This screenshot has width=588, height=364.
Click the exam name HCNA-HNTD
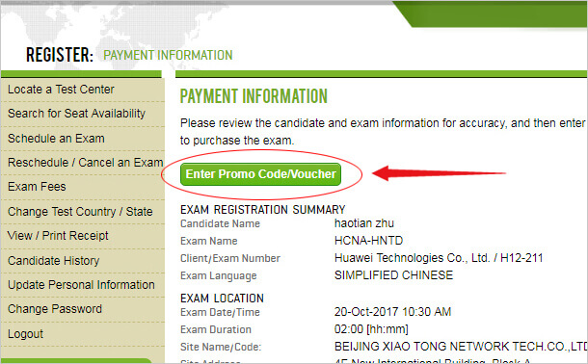coord(368,241)
